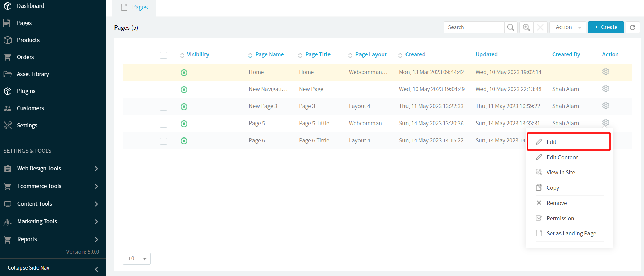Image resolution: width=644 pixels, height=276 pixels.
Task: Open advanced search zoom icon
Action: (x=526, y=27)
